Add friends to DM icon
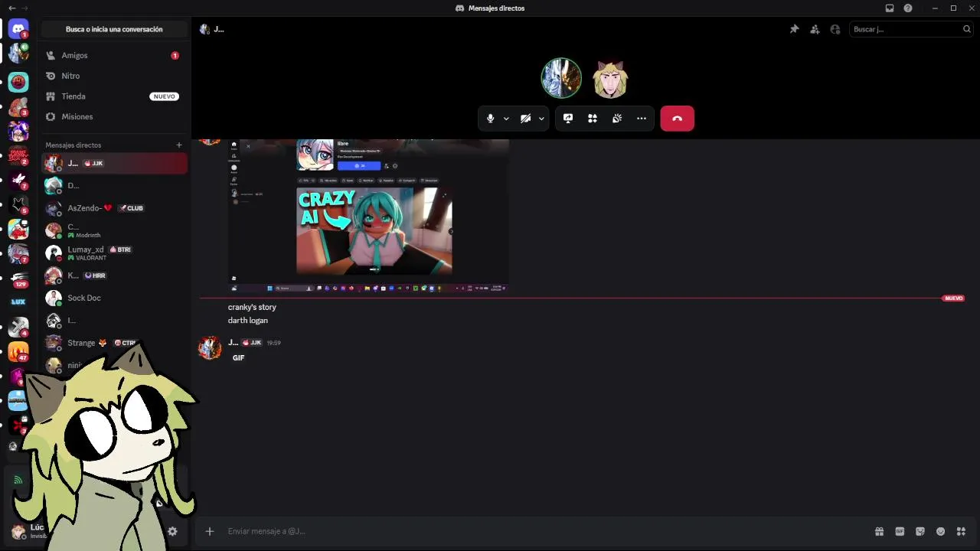The height and width of the screenshot is (551, 980). (x=815, y=29)
